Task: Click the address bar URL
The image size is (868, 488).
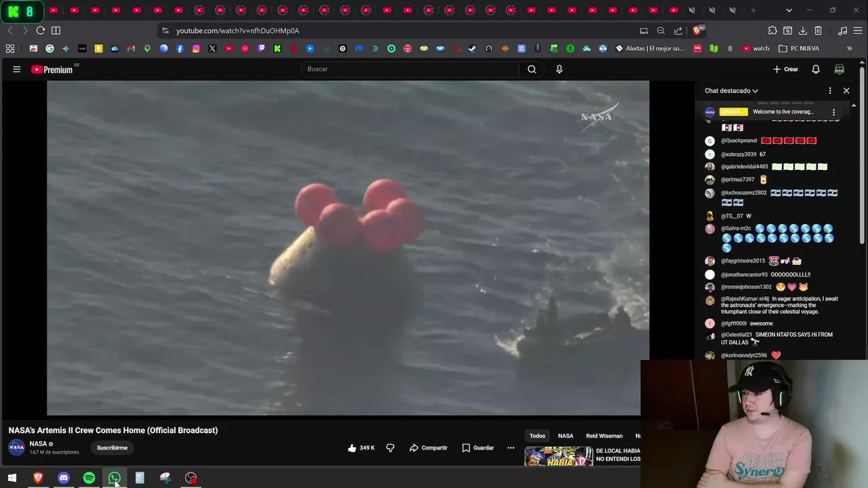Action: tap(237, 30)
